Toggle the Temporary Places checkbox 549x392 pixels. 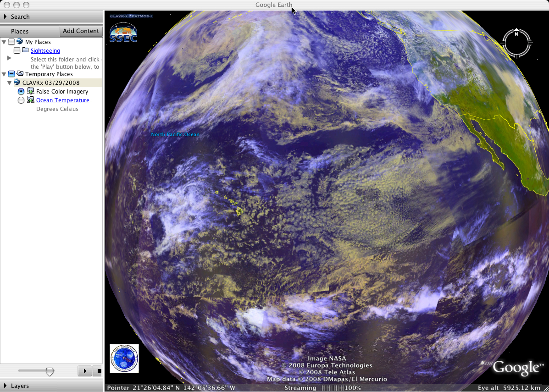11,74
